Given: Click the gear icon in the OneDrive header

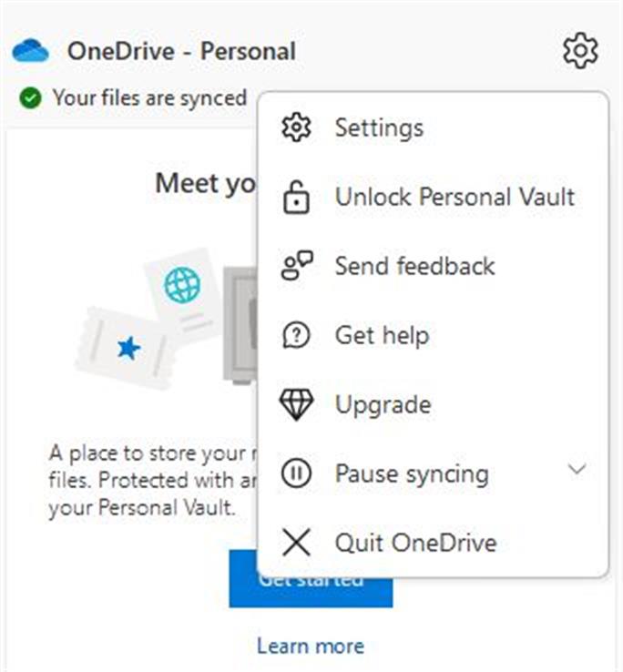Looking at the screenshot, I should click(580, 50).
